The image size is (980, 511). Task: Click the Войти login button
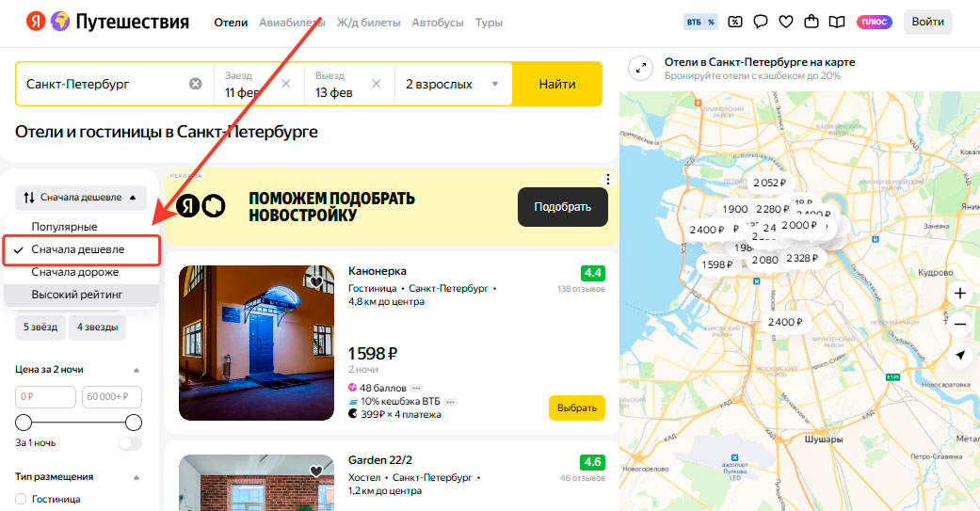tap(927, 22)
